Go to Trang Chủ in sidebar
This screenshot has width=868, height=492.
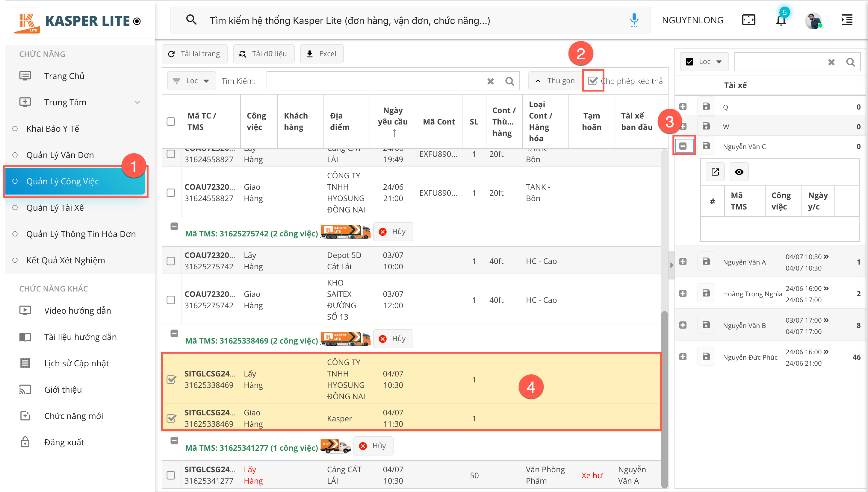(64, 76)
